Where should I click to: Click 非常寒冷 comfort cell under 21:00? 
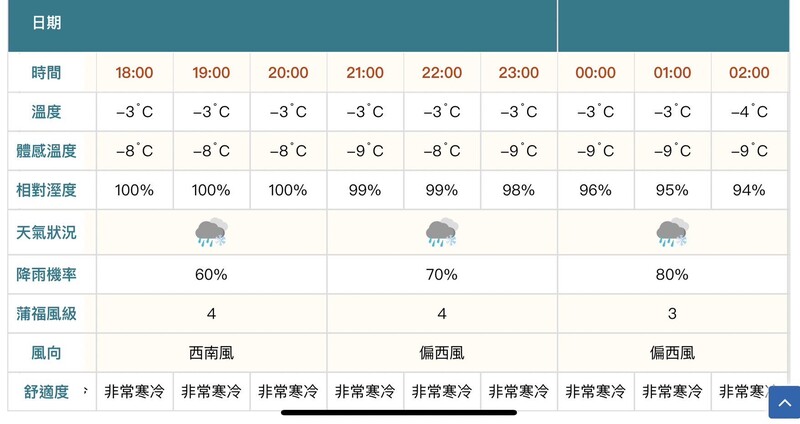[365, 391]
